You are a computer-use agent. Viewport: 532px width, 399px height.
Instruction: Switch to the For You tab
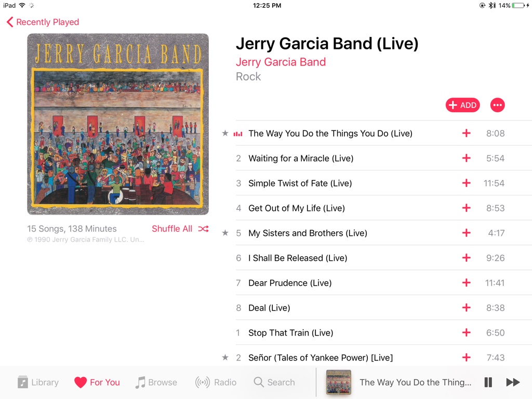[97, 382]
